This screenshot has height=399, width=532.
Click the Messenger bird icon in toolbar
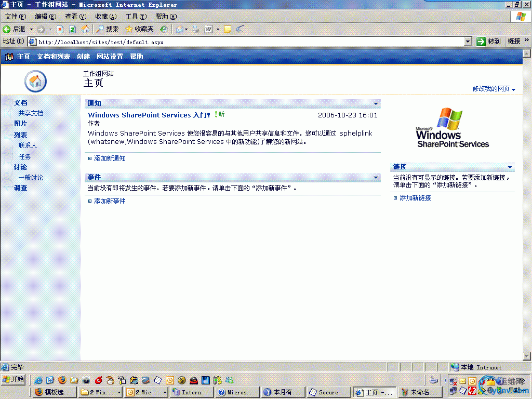point(240,29)
